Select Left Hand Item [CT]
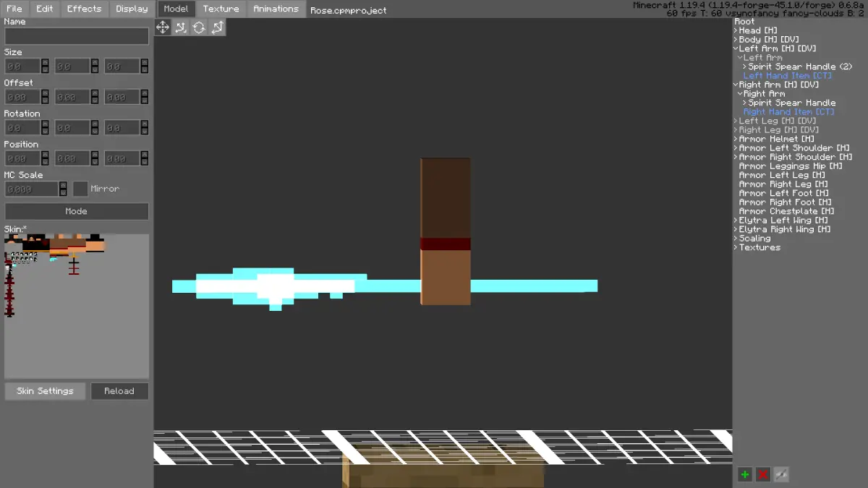The width and height of the screenshot is (868, 488). pos(788,76)
